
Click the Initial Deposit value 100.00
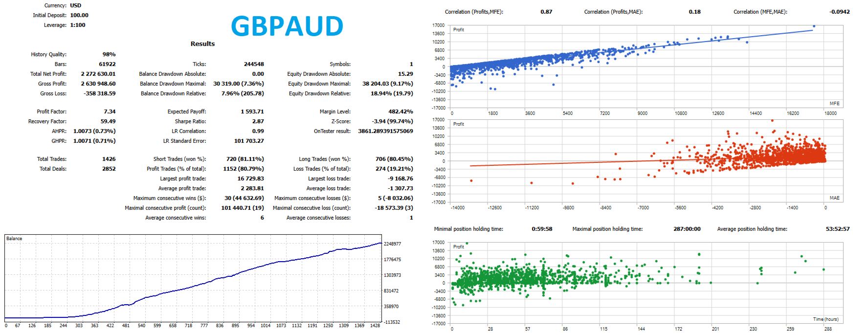[x=79, y=15]
